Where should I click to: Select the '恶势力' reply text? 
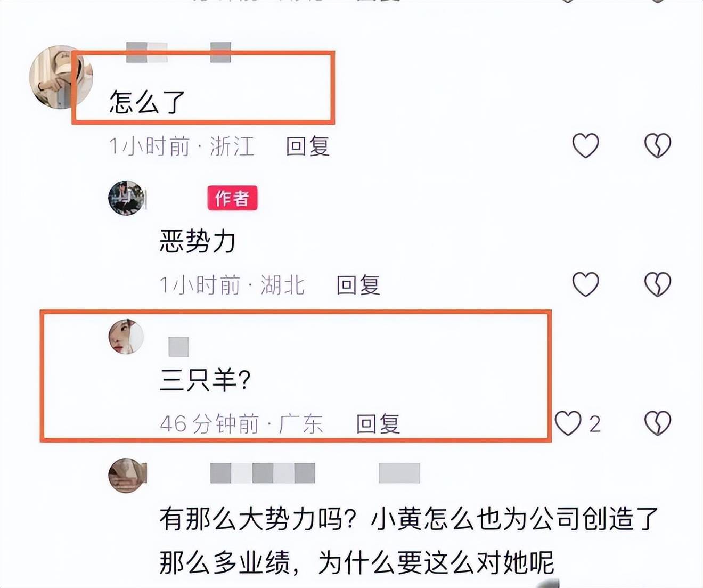coord(198,241)
